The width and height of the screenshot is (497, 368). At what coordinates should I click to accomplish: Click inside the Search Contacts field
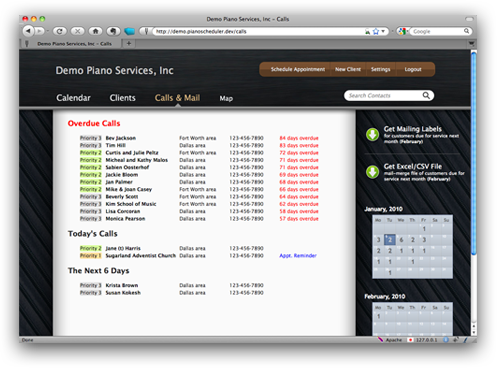383,96
